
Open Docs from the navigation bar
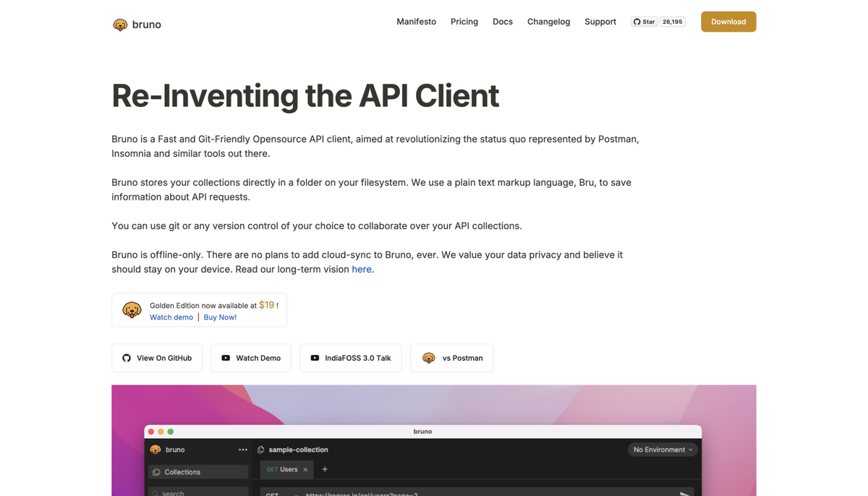(x=503, y=22)
